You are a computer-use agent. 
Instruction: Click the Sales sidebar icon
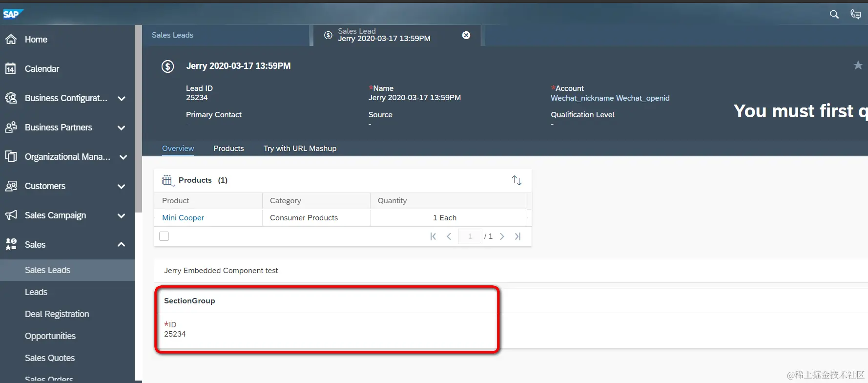[11, 244]
